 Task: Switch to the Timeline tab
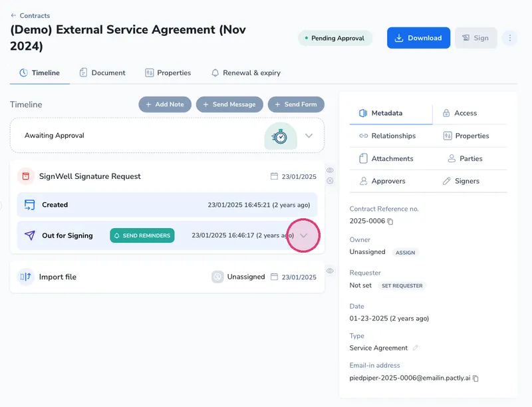point(40,73)
